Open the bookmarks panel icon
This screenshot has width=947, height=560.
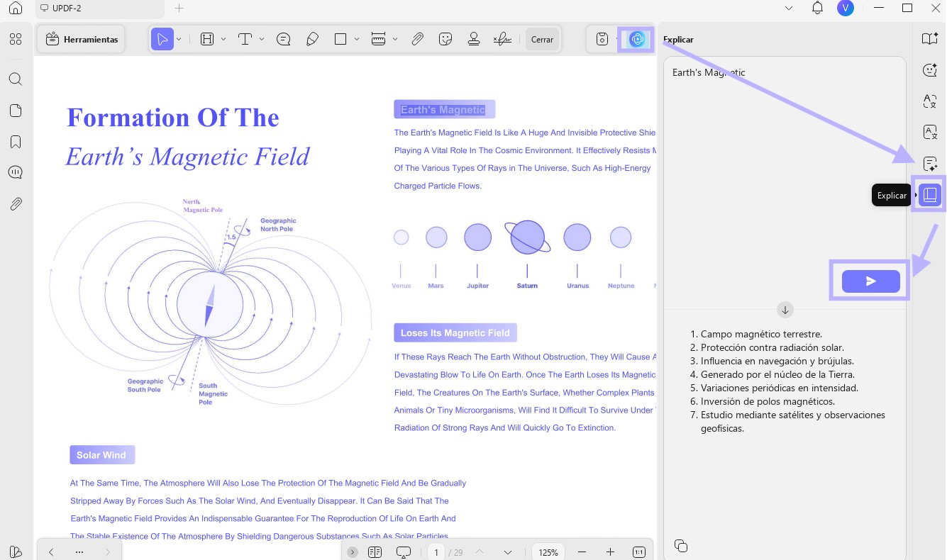pyautogui.click(x=16, y=142)
